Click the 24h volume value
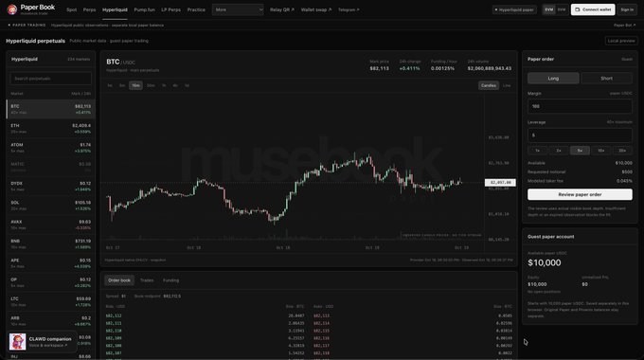This screenshot has height=360, width=644. (490, 68)
